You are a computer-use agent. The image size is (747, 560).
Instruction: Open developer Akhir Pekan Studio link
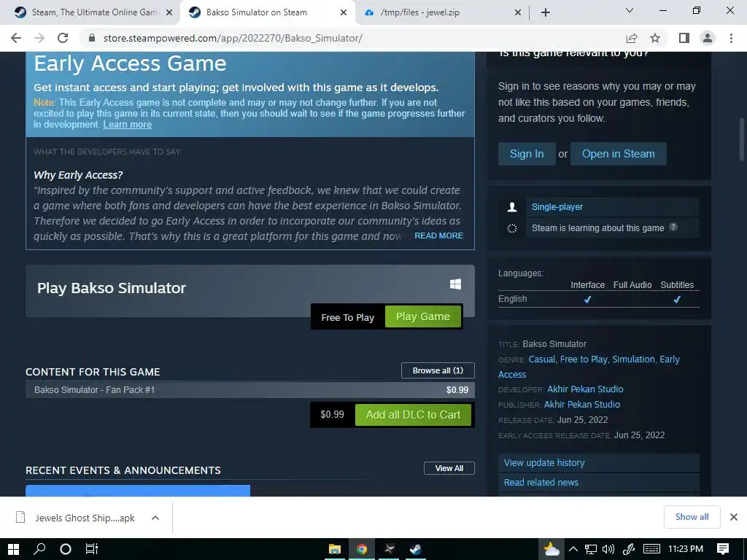[x=585, y=389]
